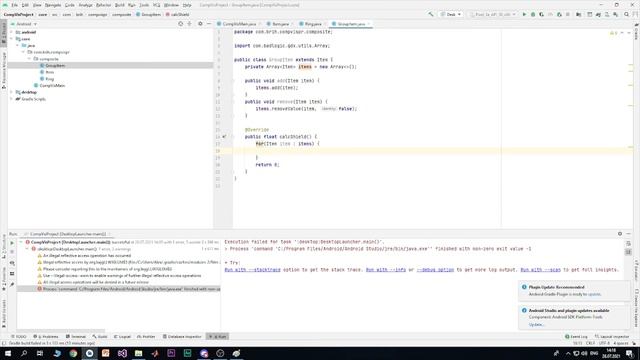
Task: Click the Debug bug icon in toolbar
Action: coord(533,14)
